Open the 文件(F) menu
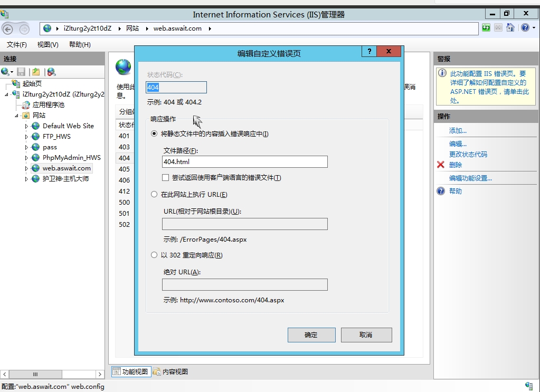Screen dimensions: 540x392 tap(17, 45)
